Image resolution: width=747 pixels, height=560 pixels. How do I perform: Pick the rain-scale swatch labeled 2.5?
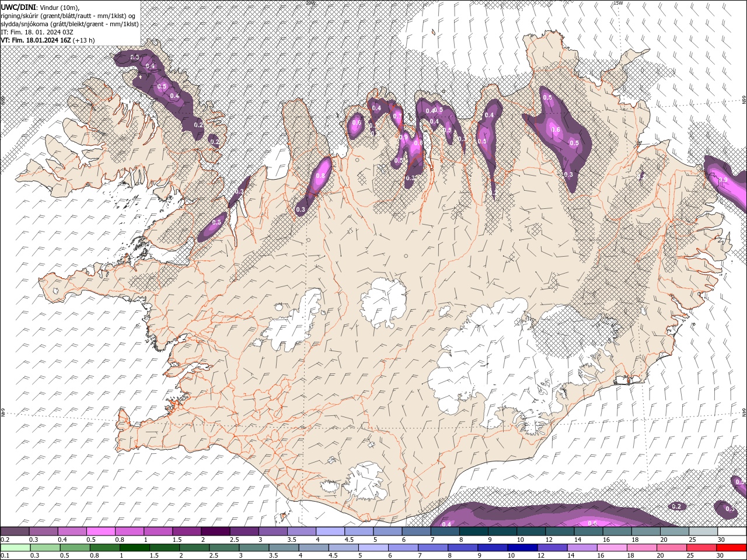tap(224, 548)
